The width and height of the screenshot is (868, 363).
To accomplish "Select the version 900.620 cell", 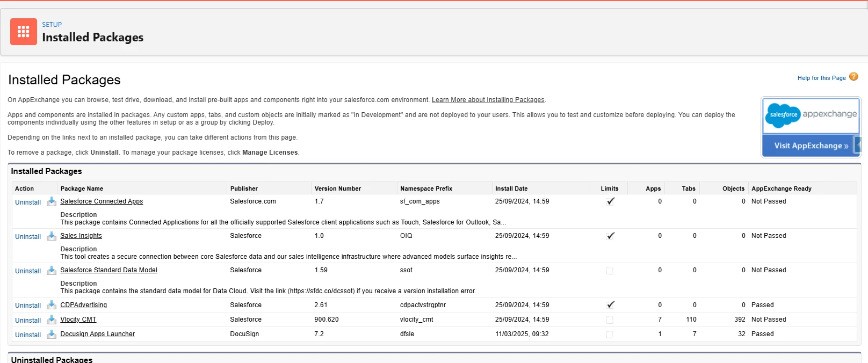I will tap(327, 320).
